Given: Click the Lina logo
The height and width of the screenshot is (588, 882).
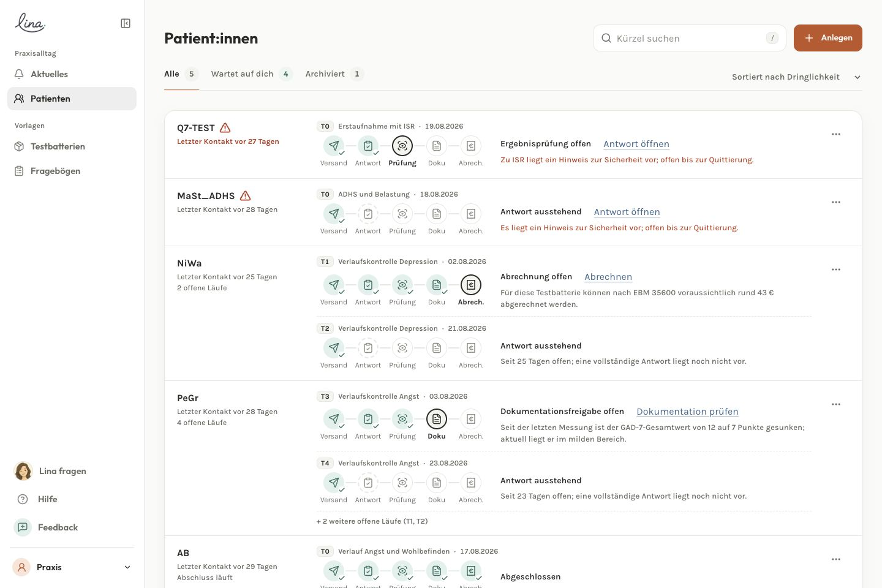Looking at the screenshot, I should point(30,23).
